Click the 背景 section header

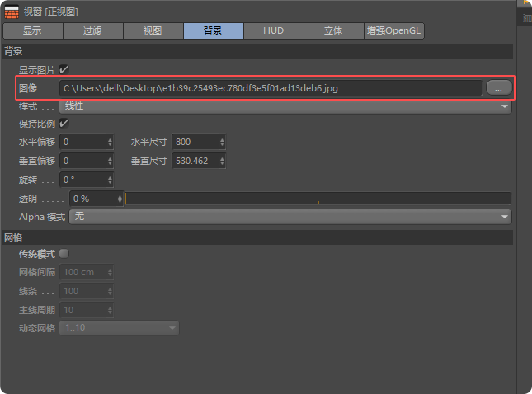[x=257, y=51]
